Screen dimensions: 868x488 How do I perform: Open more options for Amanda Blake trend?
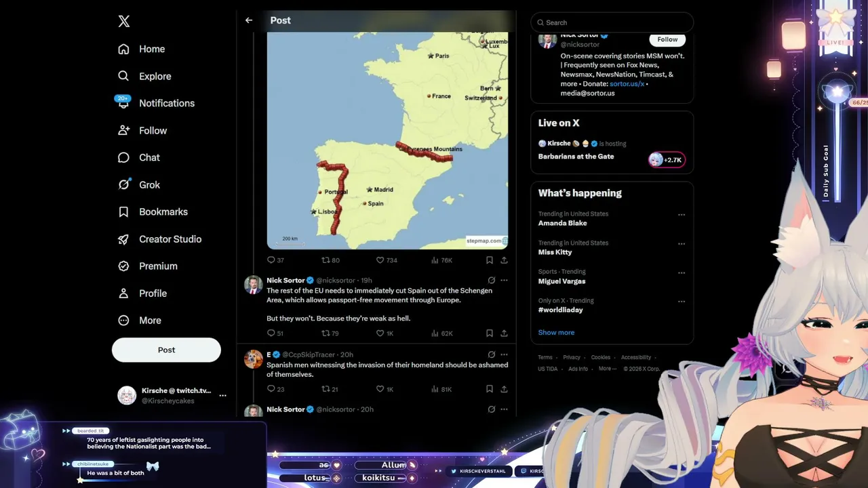pyautogui.click(x=682, y=215)
